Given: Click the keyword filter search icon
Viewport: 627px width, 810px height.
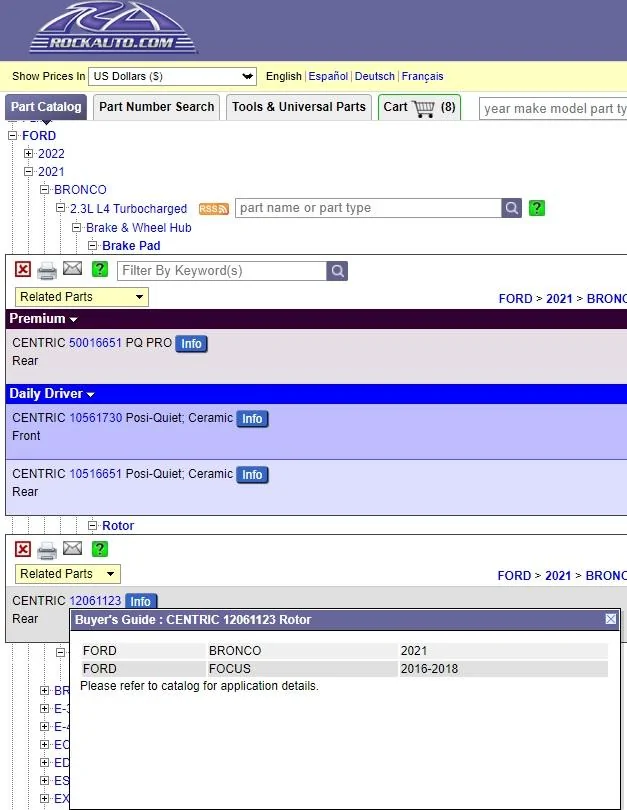Looking at the screenshot, I should (x=337, y=271).
